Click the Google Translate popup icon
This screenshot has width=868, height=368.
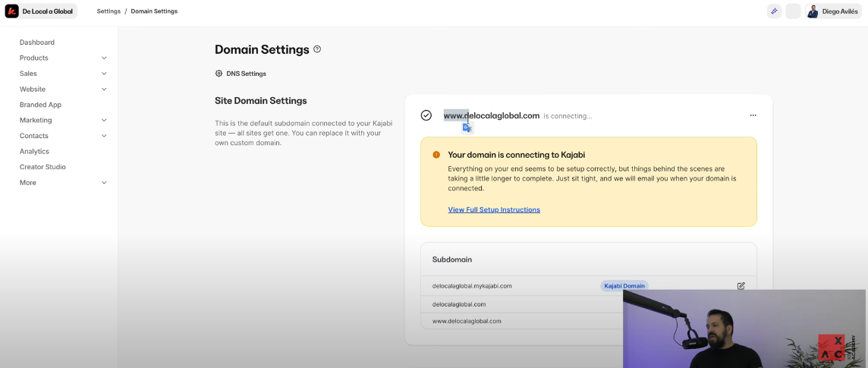pos(467,128)
